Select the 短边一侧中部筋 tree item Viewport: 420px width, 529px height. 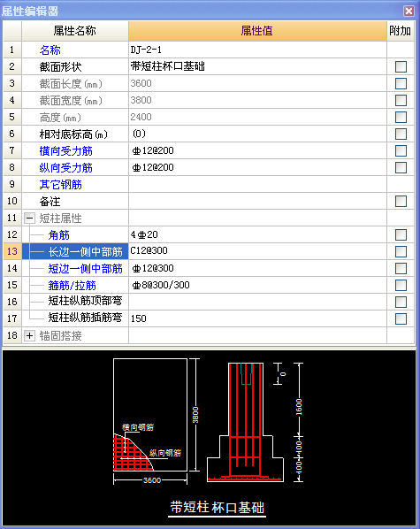click(x=85, y=269)
